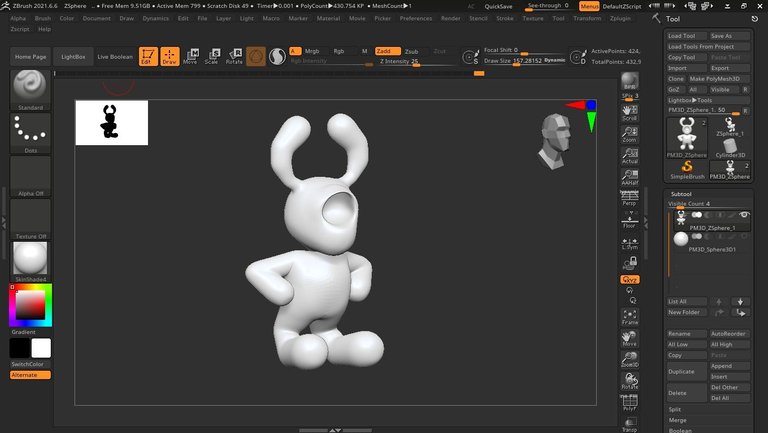
Task: Activate the Edit mode button
Action: (x=148, y=56)
